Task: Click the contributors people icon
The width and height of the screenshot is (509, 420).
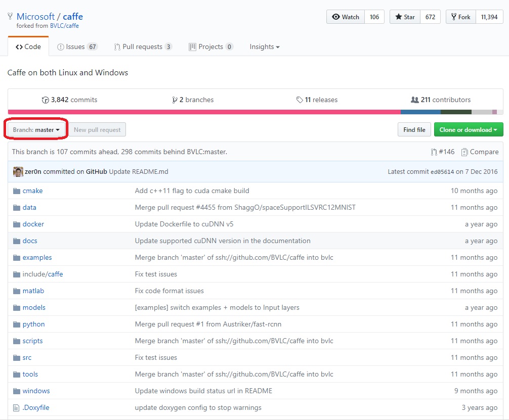Action: point(414,100)
